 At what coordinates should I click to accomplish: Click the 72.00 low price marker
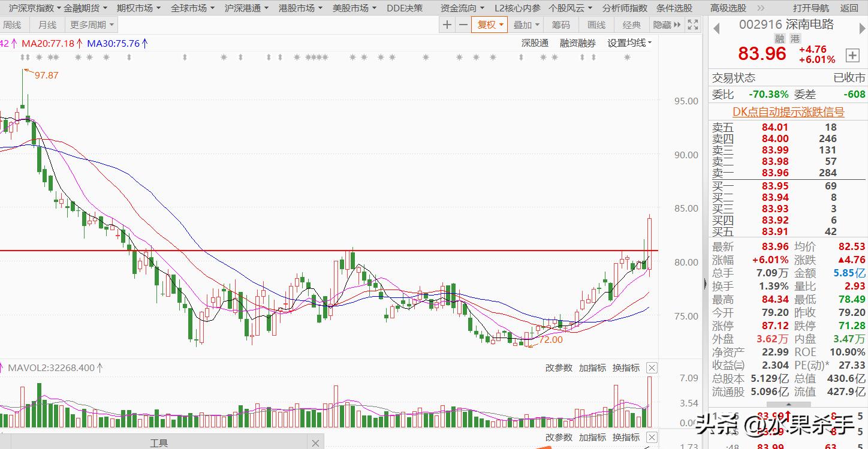(551, 339)
